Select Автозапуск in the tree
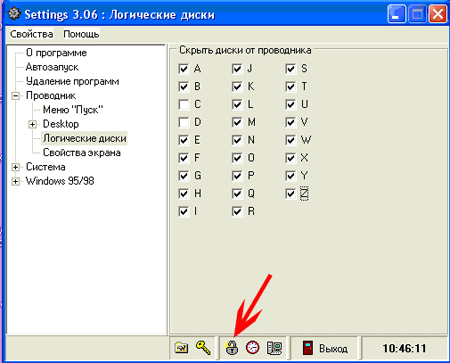 [x=52, y=67]
